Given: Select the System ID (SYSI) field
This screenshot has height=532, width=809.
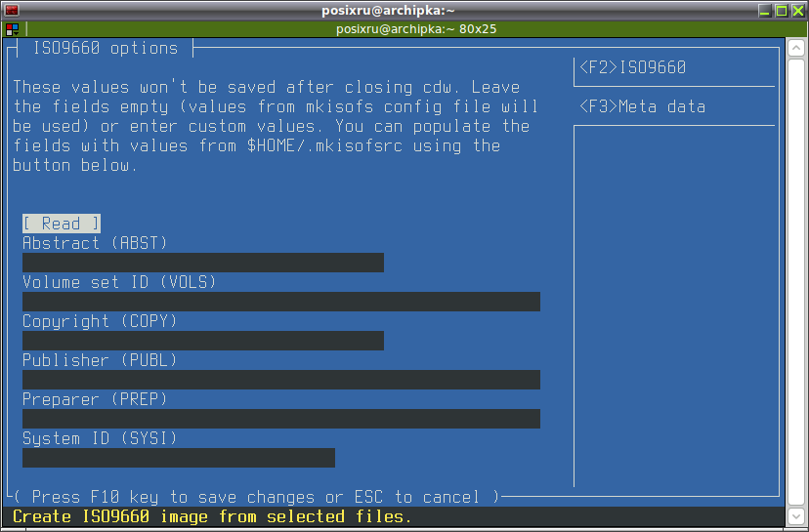Looking at the screenshot, I should click(x=179, y=458).
